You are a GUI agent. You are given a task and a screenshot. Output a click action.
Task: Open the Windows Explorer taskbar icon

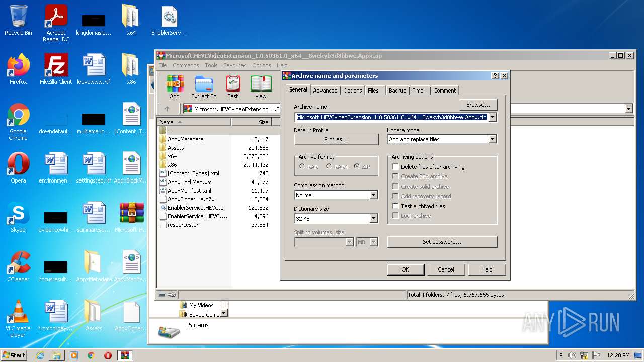[x=57, y=355]
